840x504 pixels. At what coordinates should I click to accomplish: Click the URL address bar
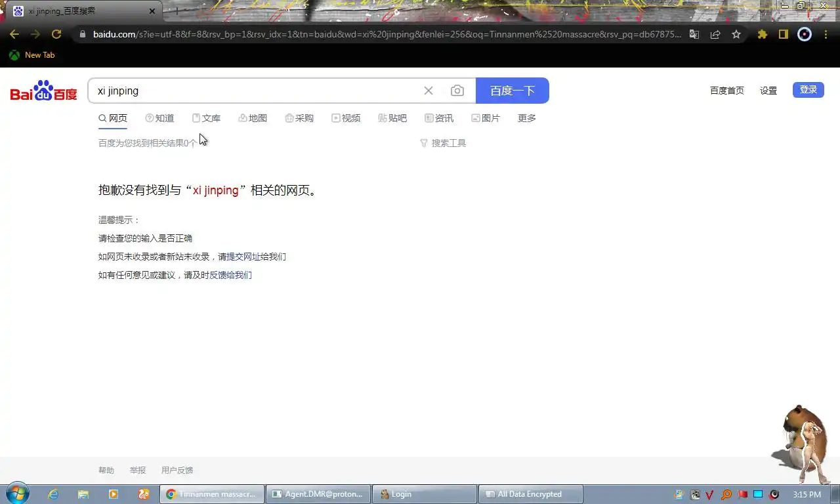click(386, 34)
